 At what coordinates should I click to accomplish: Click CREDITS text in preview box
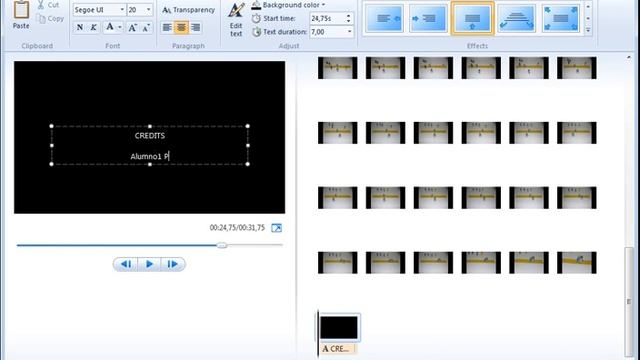coord(150,136)
